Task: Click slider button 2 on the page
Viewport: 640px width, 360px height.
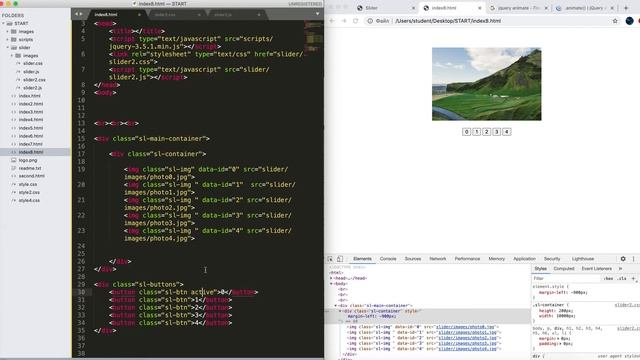Action: pyautogui.click(x=487, y=132)
